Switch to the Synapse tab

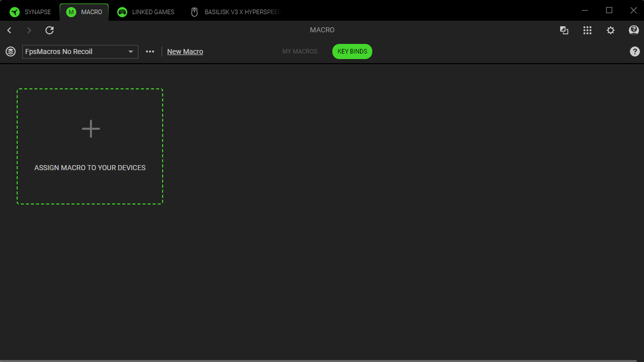click(x=31, y=12)
